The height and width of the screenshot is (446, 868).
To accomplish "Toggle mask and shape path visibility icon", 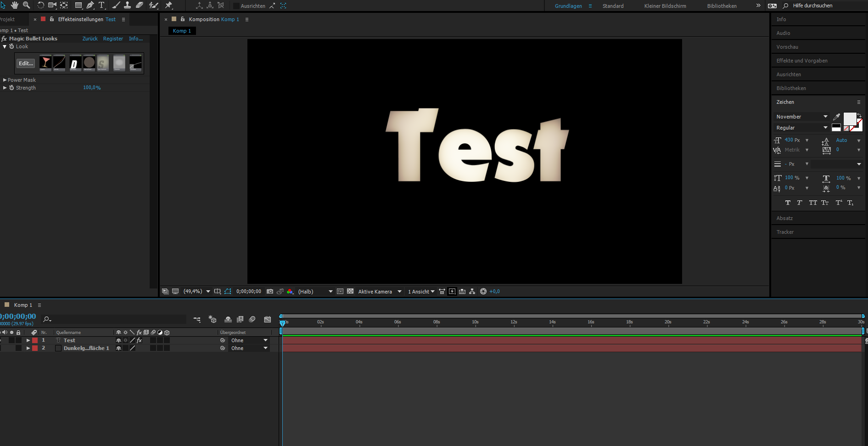I will pyautogui.click(x=228, y=292).
